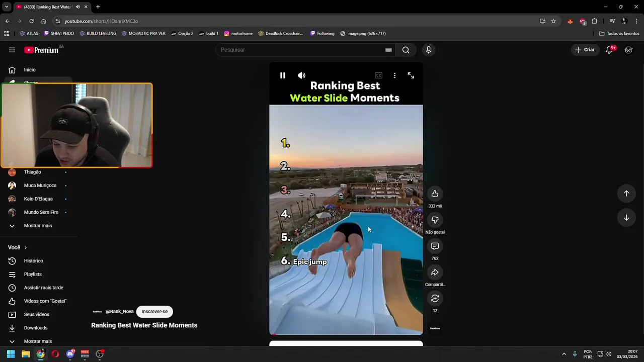Subscribe using the Inscrever-se button
Image resolution: width=644 pixels, height=362 pixels.
pyautogui.click(x=154, y=311)
